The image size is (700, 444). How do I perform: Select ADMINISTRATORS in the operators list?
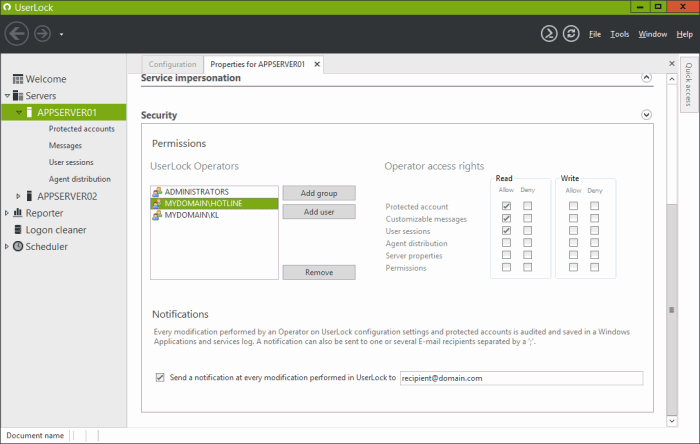click(214, 192)
